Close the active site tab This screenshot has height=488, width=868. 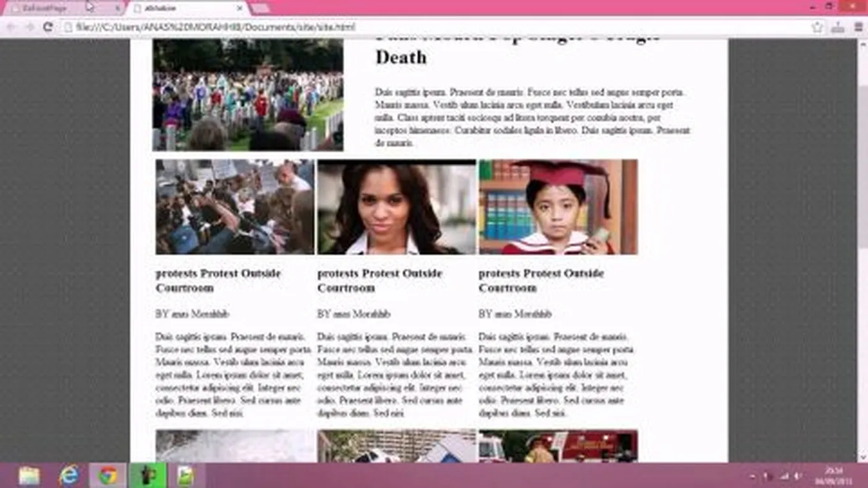240,8
